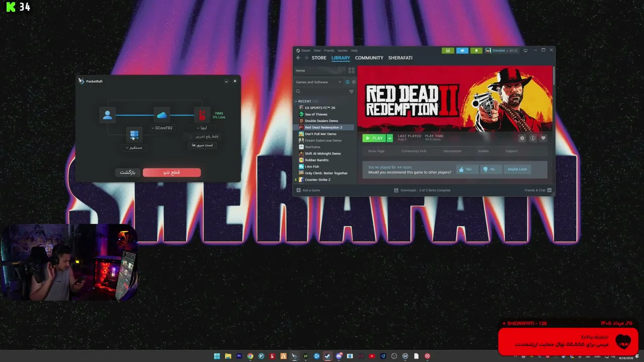Show Red Dead Redemption 2 game info
Viewport: 644px width, 362px height.
point(532,138)
